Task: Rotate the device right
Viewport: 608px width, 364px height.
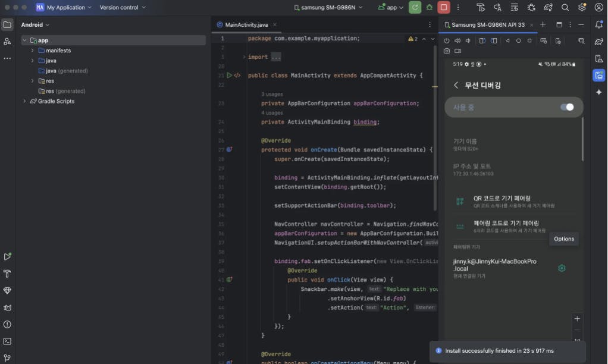Action: (494, 40)
